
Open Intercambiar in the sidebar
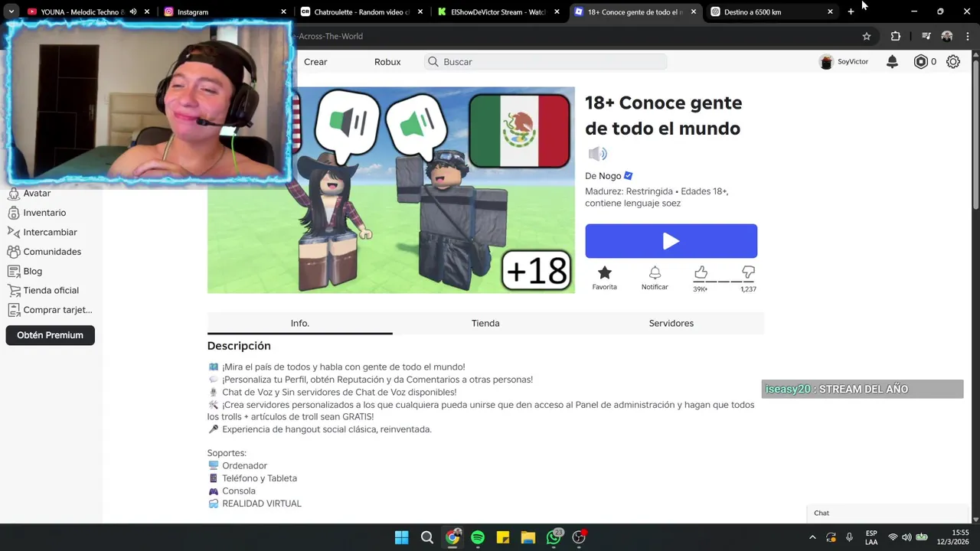coord(50,232)
